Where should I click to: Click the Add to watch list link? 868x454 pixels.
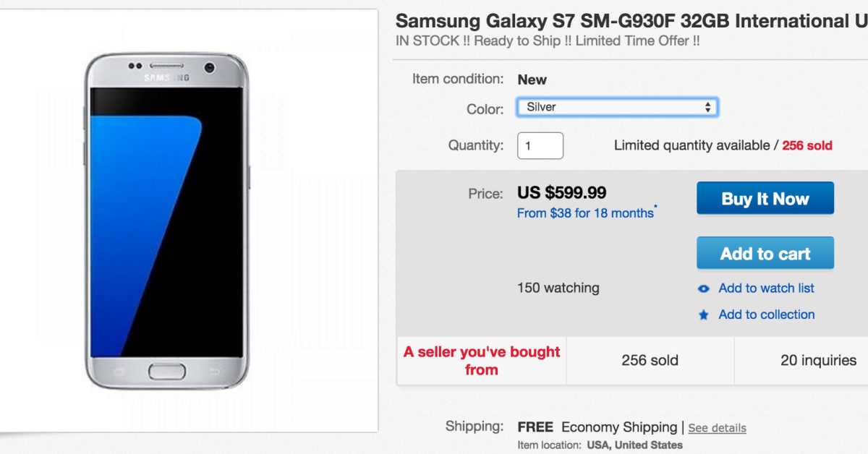coord(766,288)
